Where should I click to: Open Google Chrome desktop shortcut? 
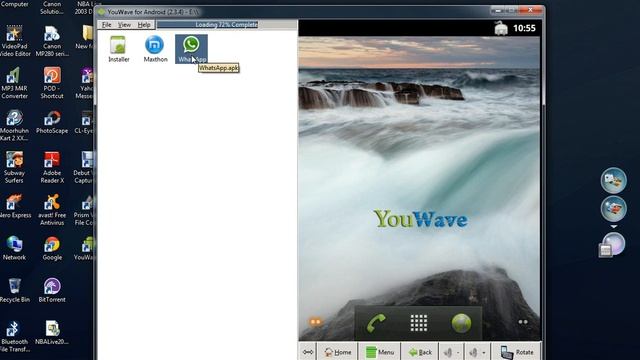click(52, 248)
